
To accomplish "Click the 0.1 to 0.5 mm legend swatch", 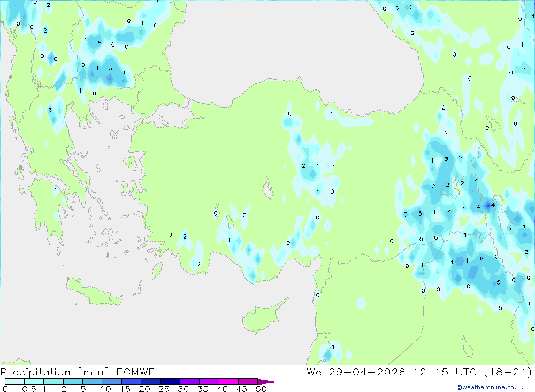I will pos(14,381).
